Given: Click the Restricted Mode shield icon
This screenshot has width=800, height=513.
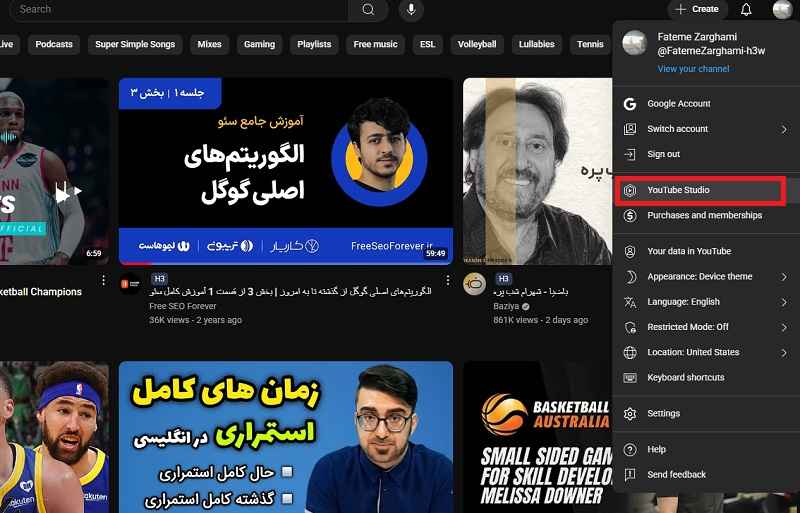Looking at the screenshot, I should click(630, 327).
